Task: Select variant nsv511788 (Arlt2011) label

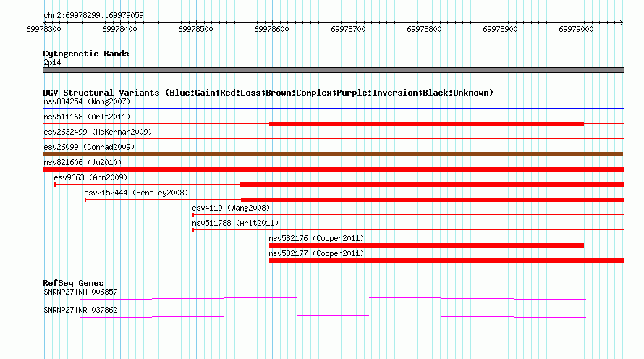Action: (x=235, y=223)
